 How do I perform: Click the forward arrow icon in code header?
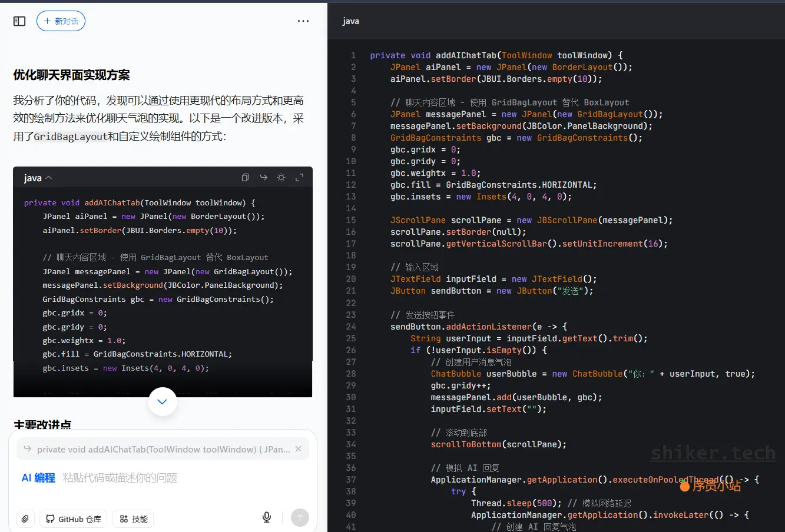[263, 177]
